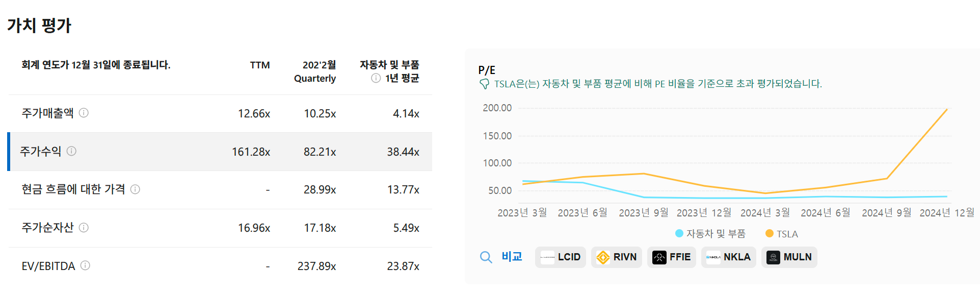Click the fiscal year end note
This screenshot has height=293, width=980.
click(96, 65)
